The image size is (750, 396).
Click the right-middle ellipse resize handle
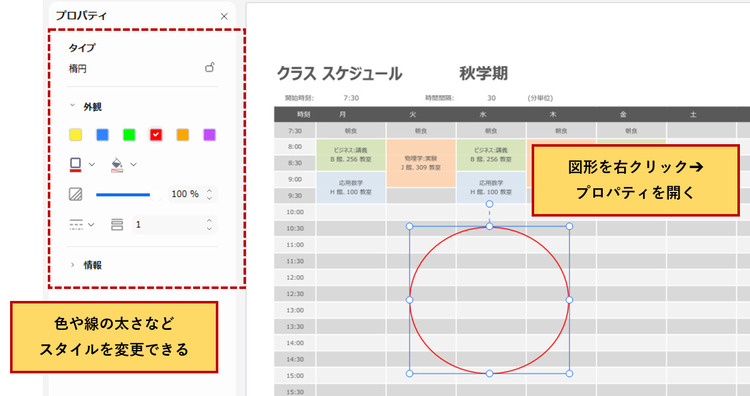(x=569, y=300)
